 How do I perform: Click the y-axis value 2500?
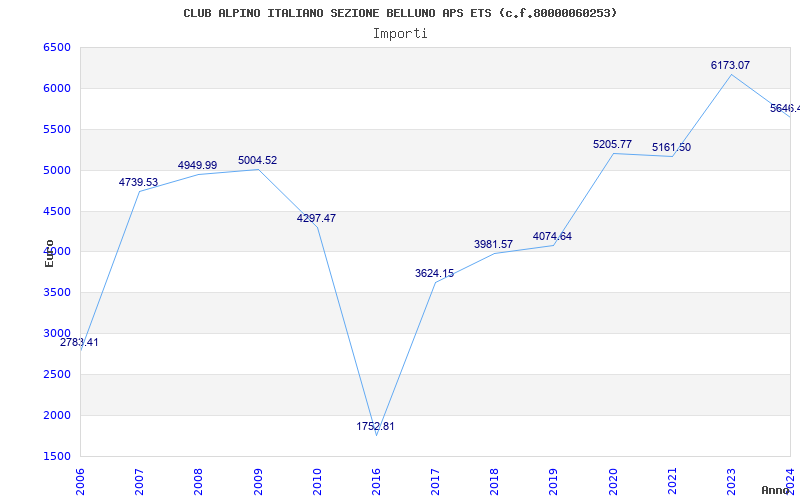click(x=57, y=374)
